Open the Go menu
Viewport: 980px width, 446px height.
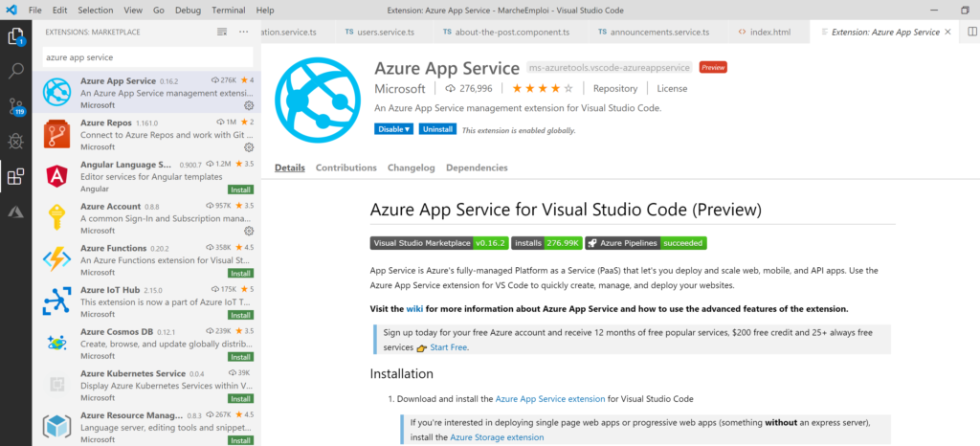tap(159, 10)
